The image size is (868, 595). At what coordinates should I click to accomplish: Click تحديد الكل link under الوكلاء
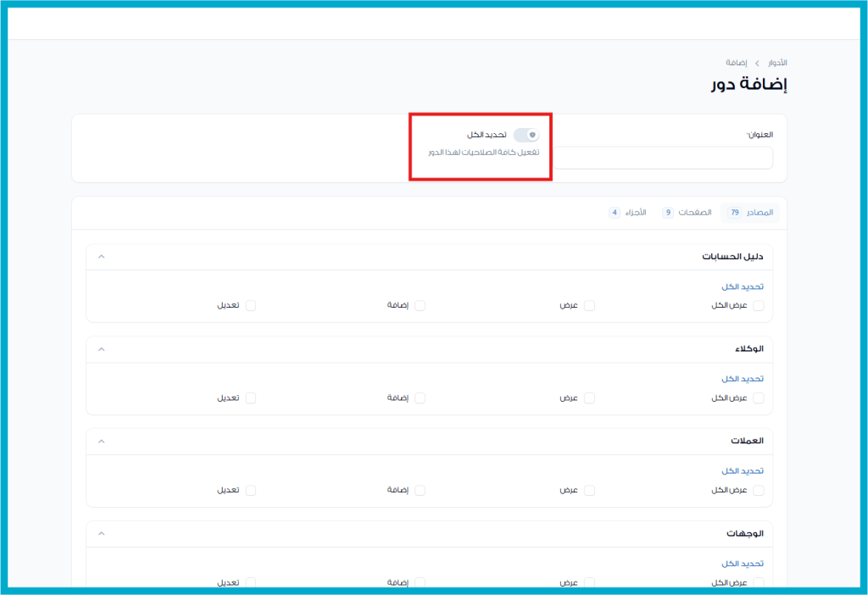(x=743, y=379)
